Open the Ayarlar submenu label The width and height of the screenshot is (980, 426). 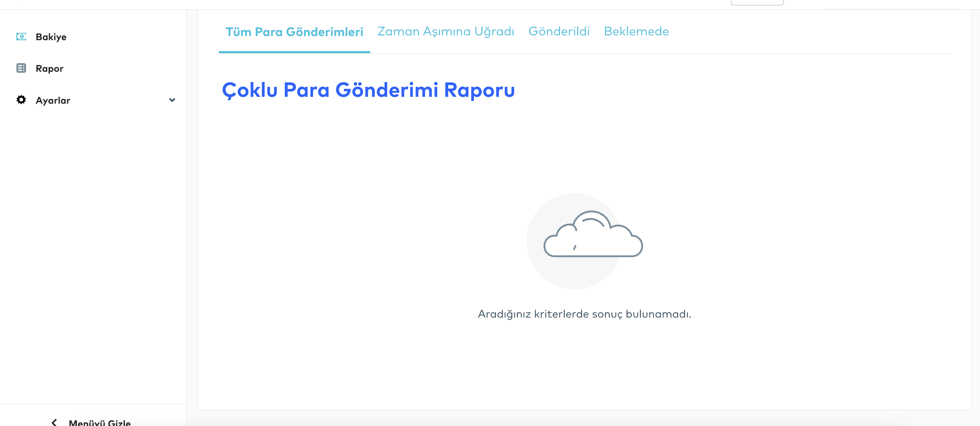point(53,100)
